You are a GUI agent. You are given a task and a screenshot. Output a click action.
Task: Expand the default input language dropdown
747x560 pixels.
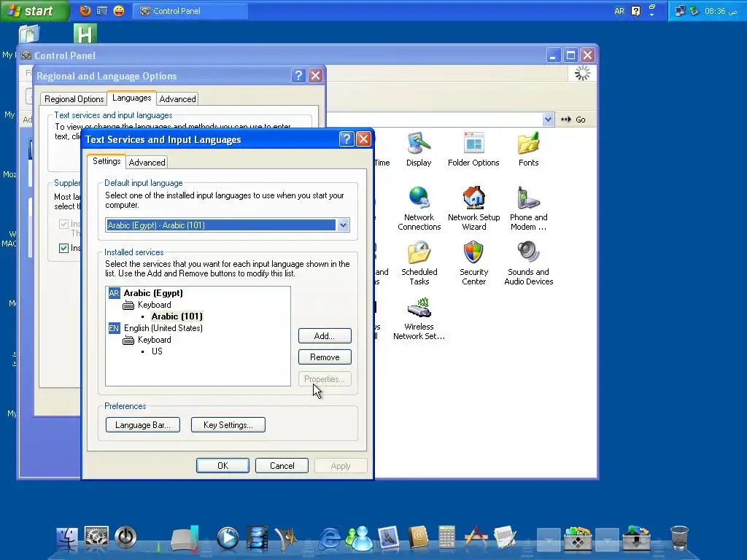[343, 225]
